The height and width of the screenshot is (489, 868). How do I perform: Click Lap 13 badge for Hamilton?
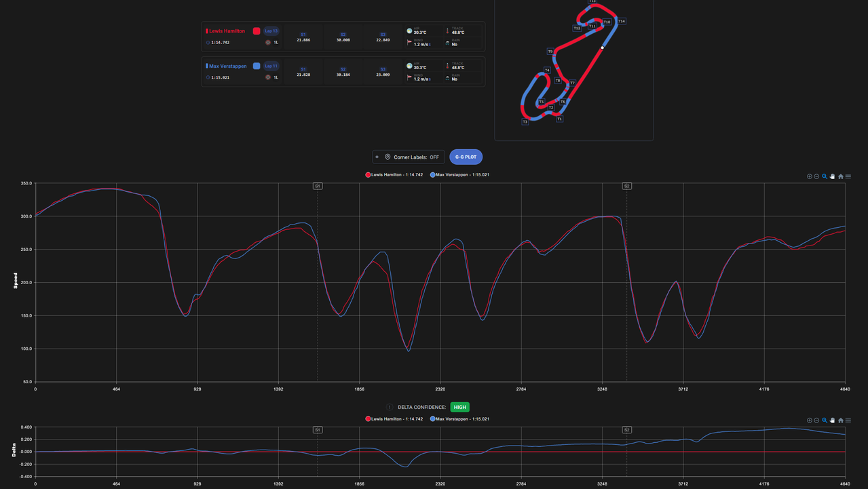coord(271,31)
